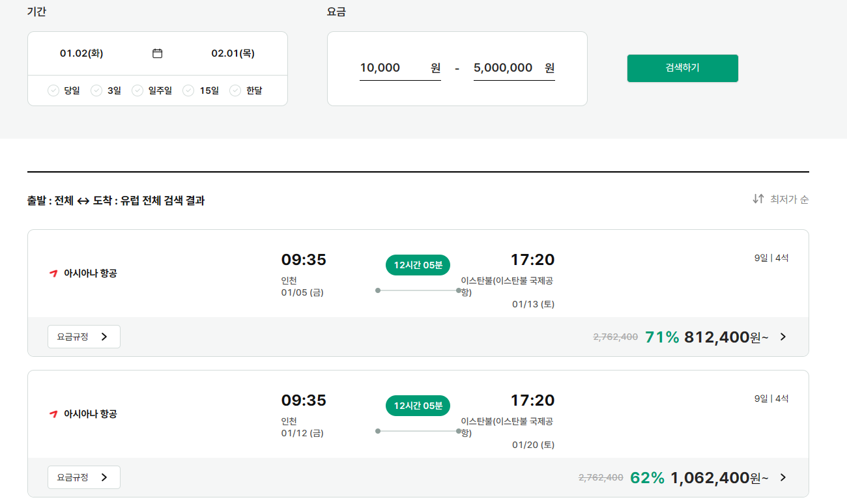Edit the minimum fare 10,000 field

click(400, 68)
